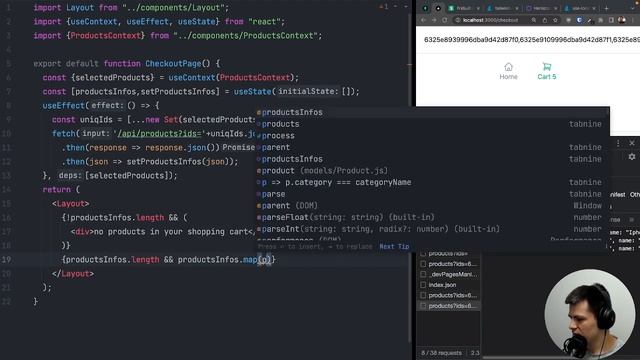
Task: Switch to the first pinned browser tab
Action: click(425, 8)
